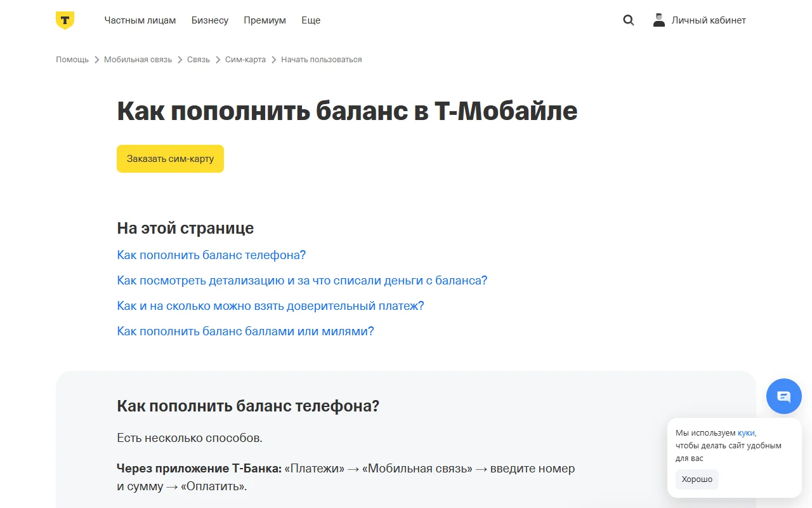812x508 pixels.
Task: Click the yellow T-Bank logo
Action: click(x=65, y=20)
